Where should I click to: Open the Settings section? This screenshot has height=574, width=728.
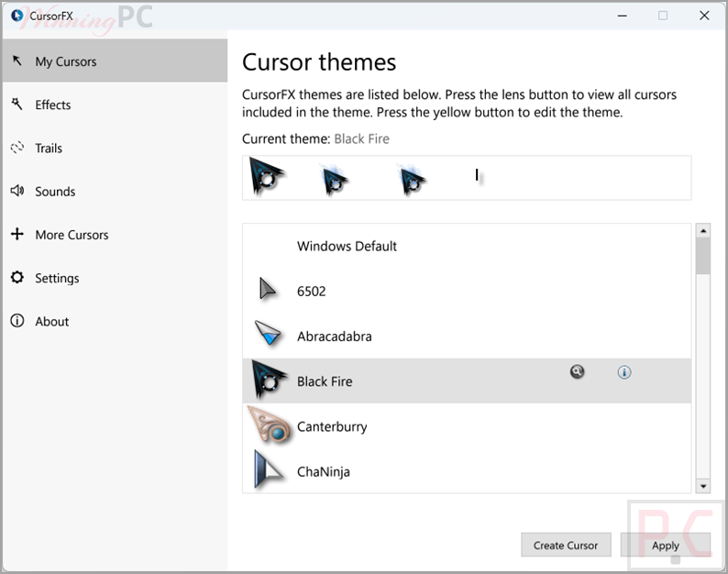tap(115, 278)
